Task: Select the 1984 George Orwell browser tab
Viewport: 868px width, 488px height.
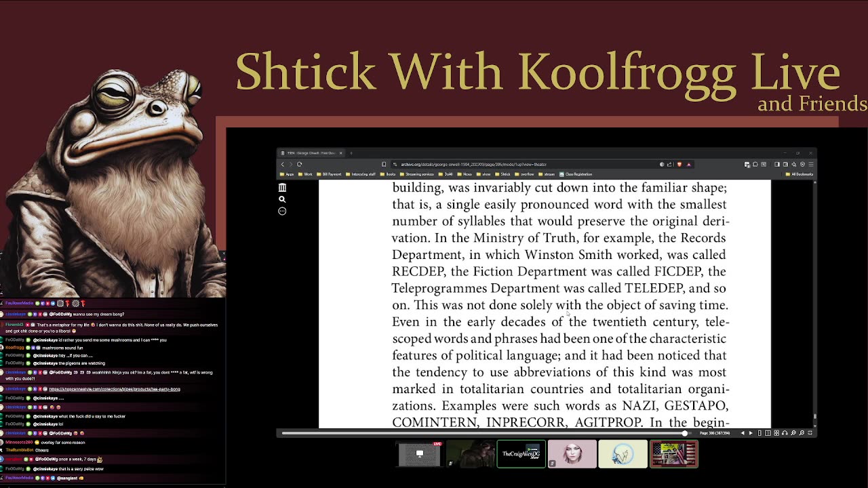Action: [311, 153]
